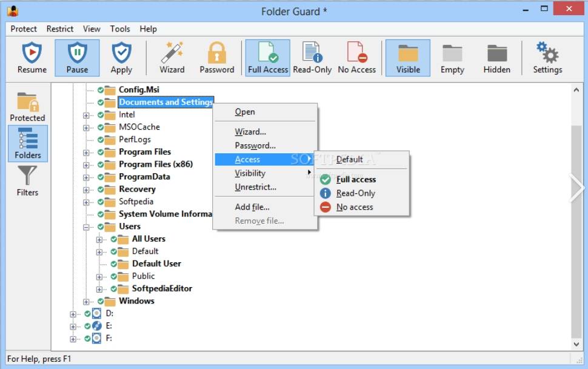Click the Apply shield checkmark icon
This screenshot has width=588, height=369.
121,53
